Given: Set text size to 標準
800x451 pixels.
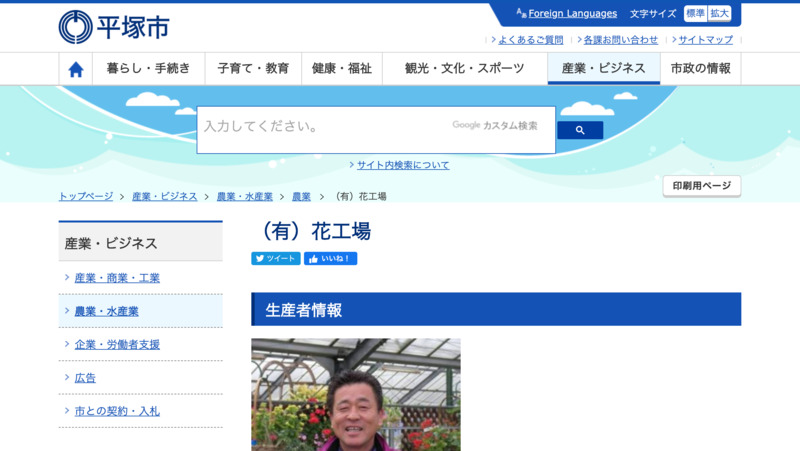Looking at the screenshot, I should (x=695, y=14).
